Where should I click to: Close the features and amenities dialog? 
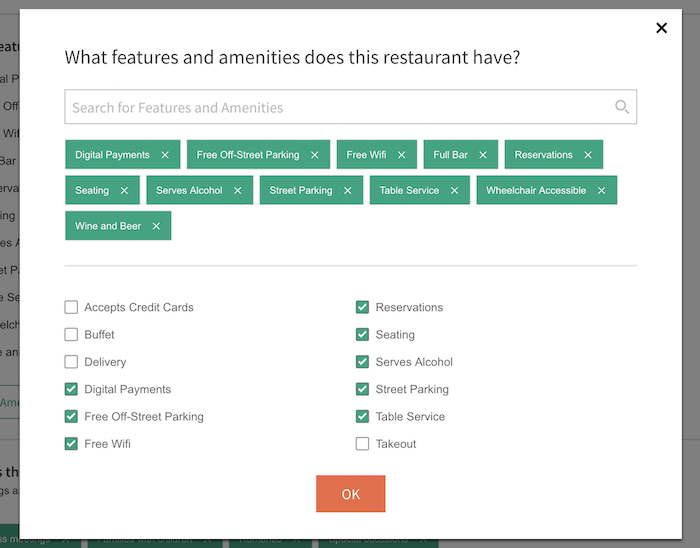(x=661, y=28)
